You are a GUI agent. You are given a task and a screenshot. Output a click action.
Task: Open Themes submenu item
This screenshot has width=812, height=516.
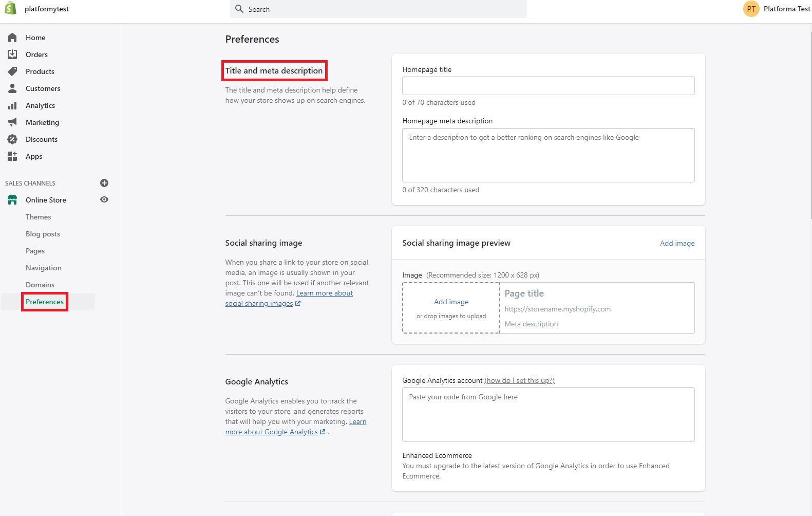pos(39,217)
